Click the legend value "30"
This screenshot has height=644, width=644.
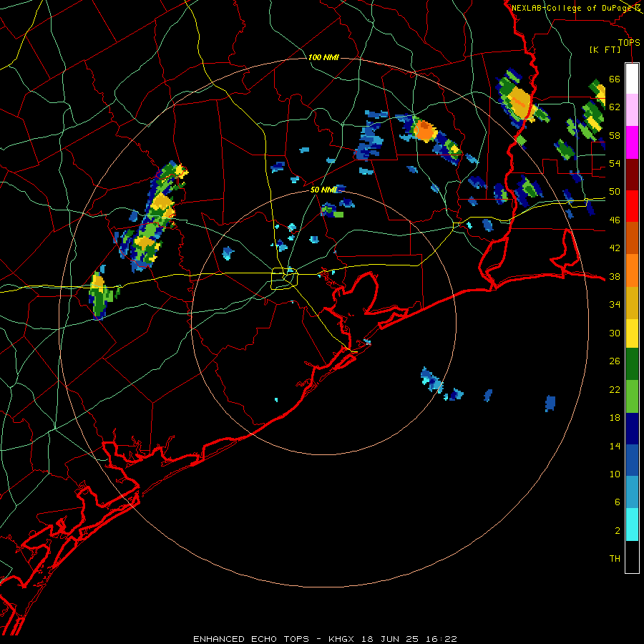tap(615, 333)
